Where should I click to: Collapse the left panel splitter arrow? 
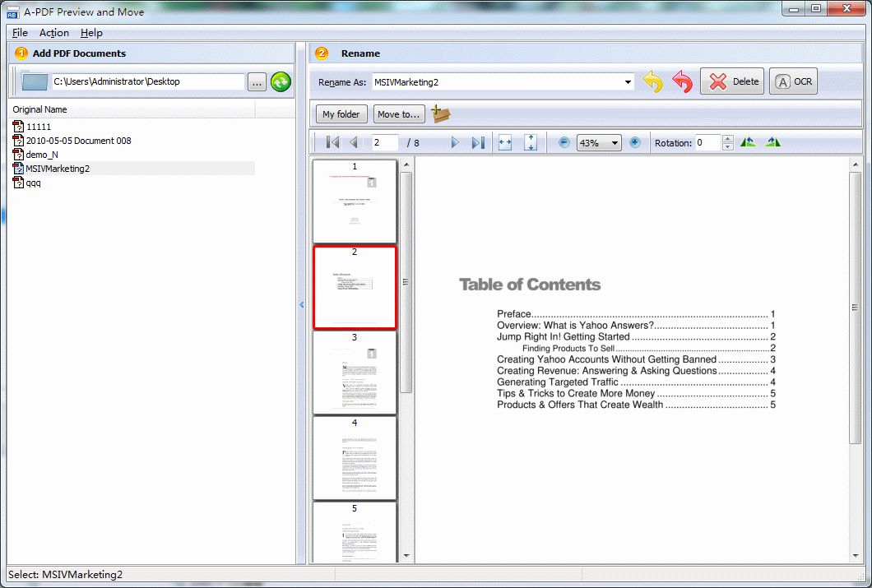coord(302,304)
